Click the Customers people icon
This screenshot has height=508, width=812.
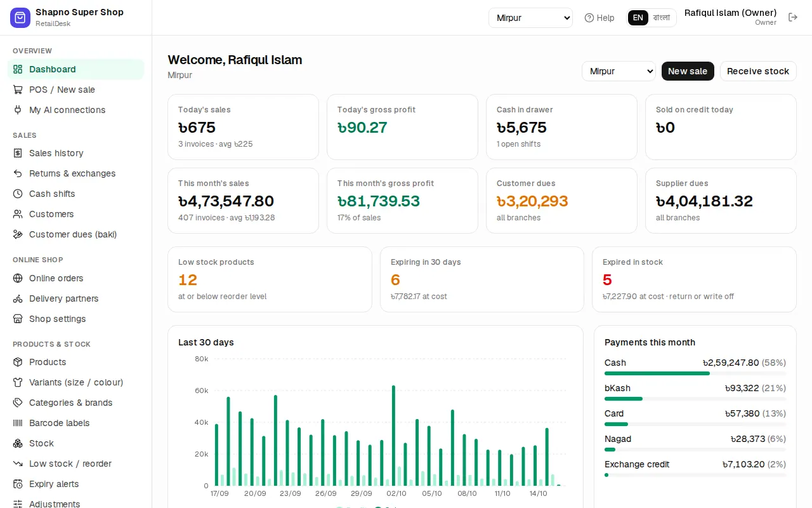(x=18, y=214)
